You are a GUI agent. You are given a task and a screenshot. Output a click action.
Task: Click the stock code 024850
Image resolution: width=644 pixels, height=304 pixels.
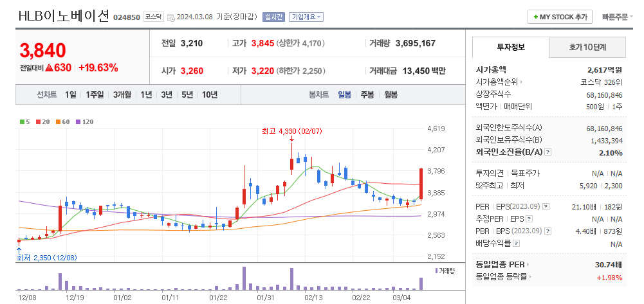(127, 17)
